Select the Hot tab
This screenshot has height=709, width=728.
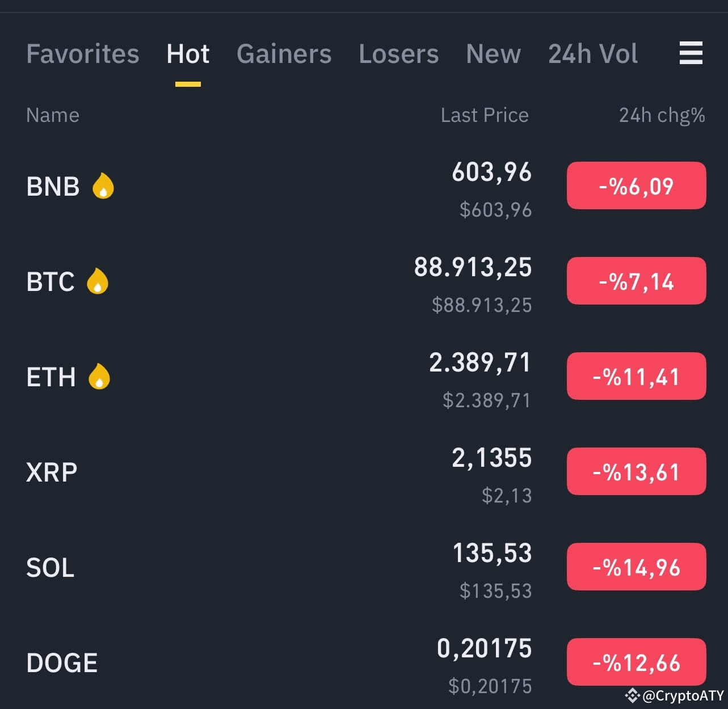coord(188,54)
